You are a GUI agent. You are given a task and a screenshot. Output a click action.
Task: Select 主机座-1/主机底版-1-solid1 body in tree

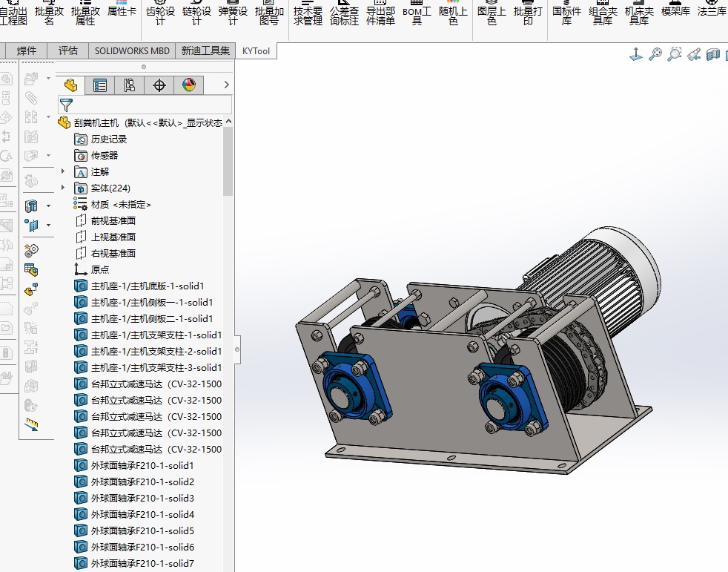147,286
